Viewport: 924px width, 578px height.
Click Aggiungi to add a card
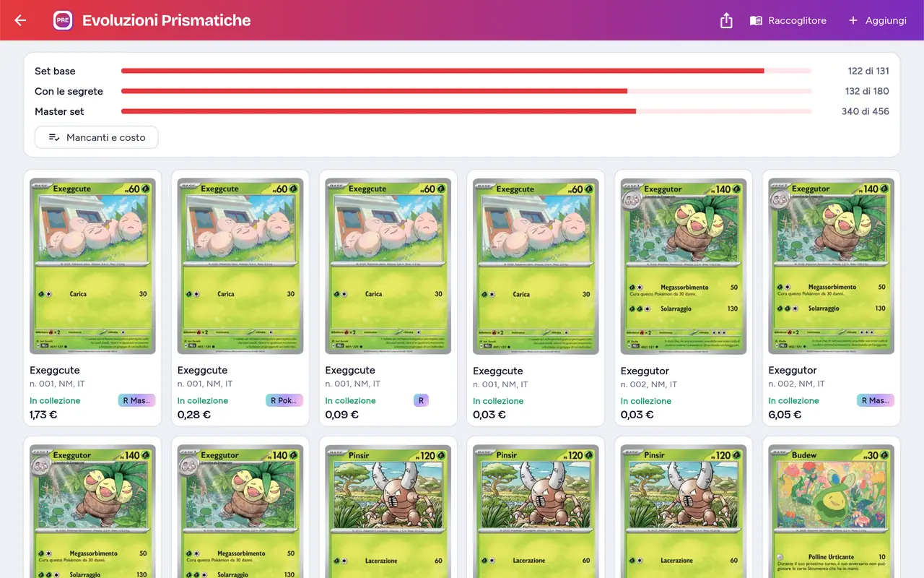click(877, 20)
